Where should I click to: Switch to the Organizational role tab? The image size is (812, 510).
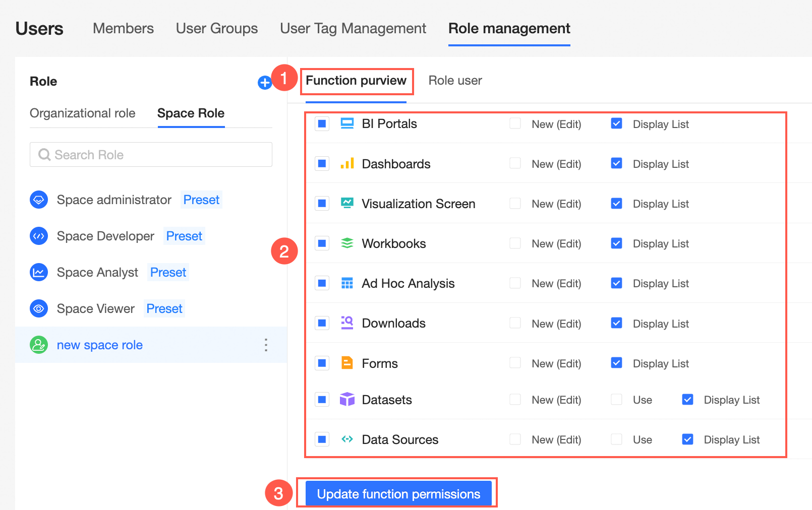(83, 113)
